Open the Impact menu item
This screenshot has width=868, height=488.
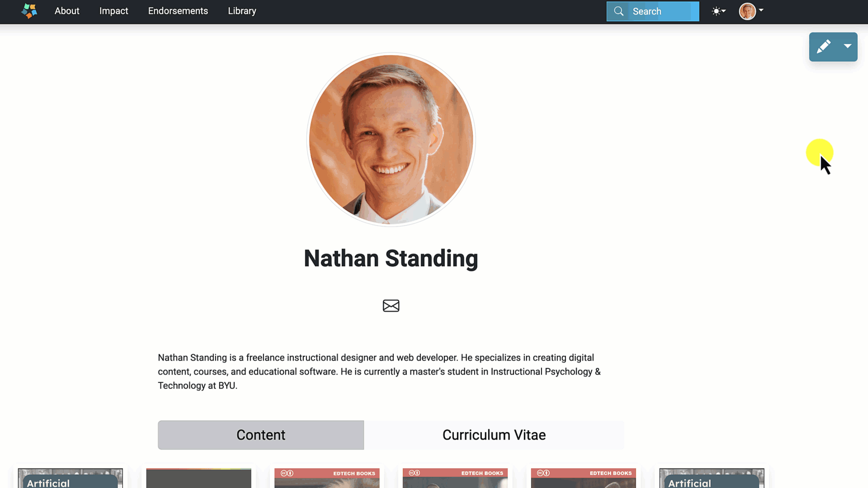pyautogui.click(x=113, y=11)
